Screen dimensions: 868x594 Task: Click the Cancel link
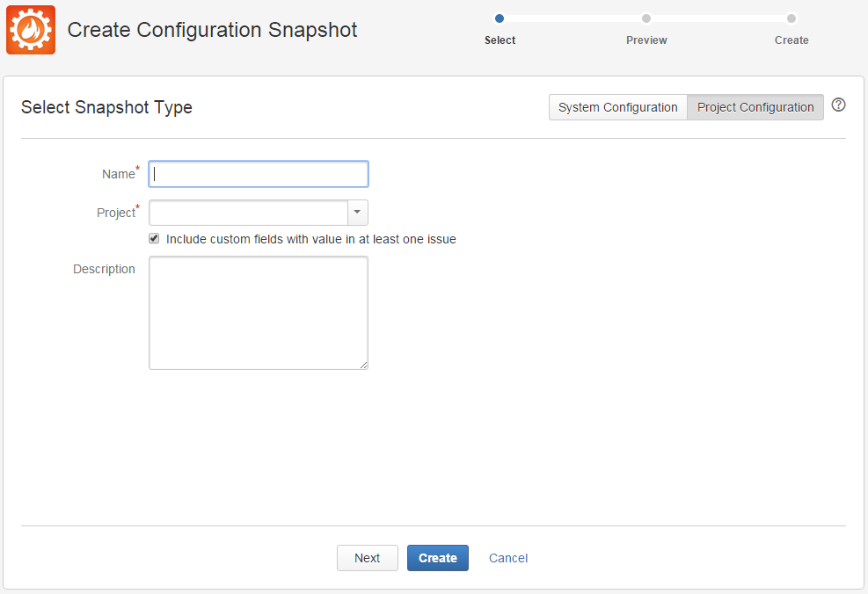pos(508,558)
